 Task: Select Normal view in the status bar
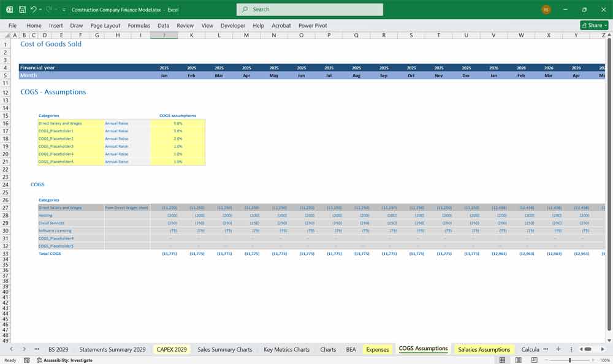(501, 360)
